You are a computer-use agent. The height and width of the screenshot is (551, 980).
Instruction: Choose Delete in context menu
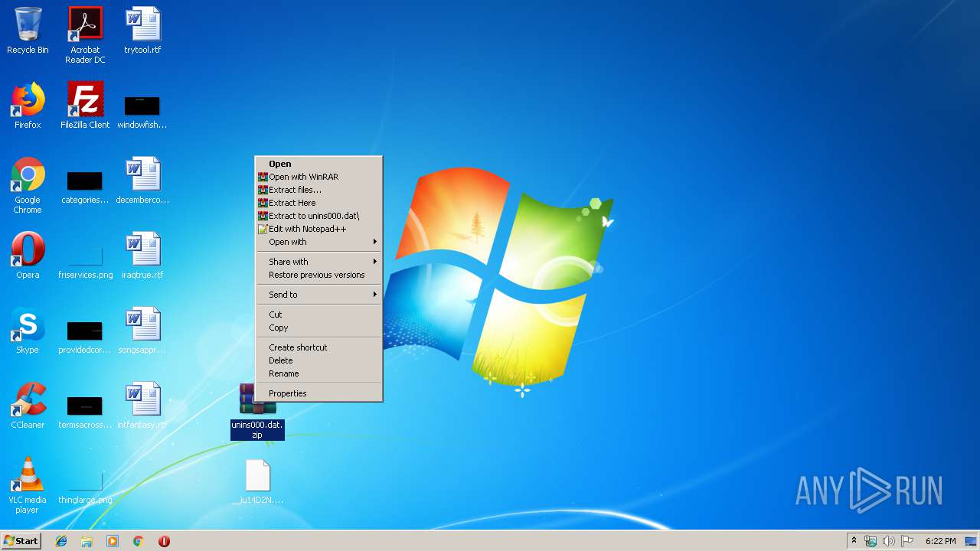click(318, 360)
